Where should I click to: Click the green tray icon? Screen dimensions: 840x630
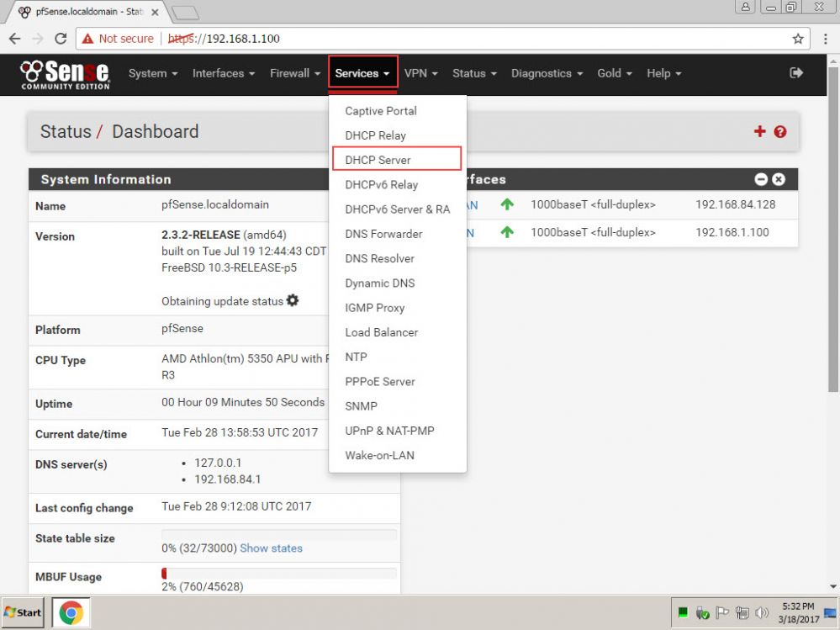tap(683, 612)
